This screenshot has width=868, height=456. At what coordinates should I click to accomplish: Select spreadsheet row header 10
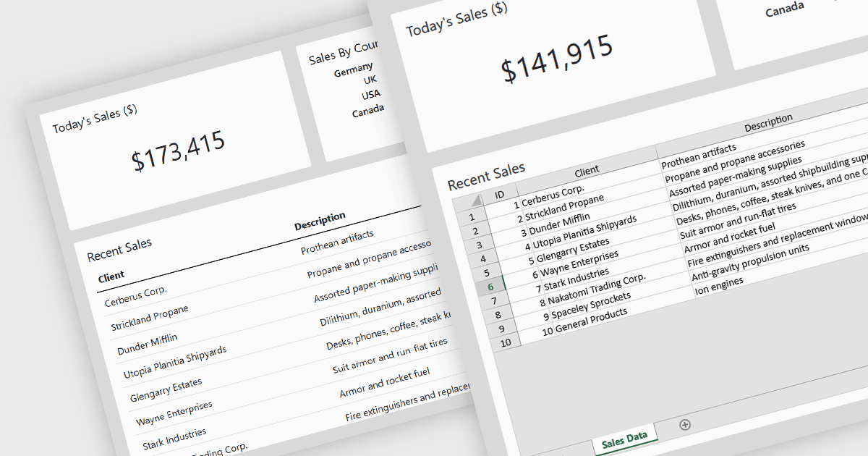[x=504, y=342]
